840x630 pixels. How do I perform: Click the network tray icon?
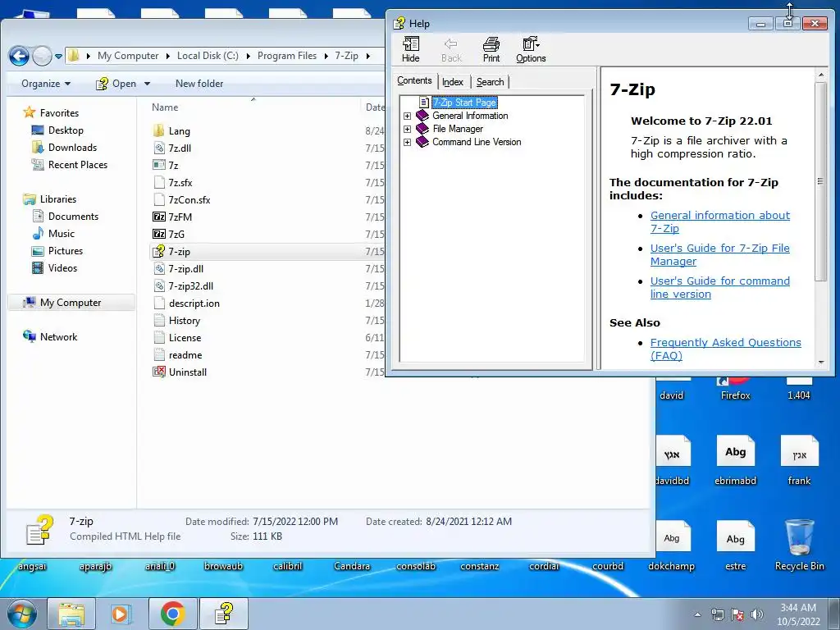[x=717, y=614]
